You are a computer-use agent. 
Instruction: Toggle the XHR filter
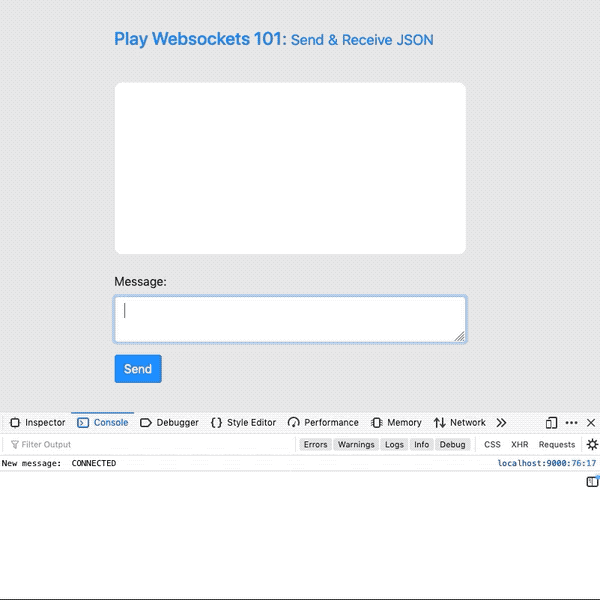[519, 444]
